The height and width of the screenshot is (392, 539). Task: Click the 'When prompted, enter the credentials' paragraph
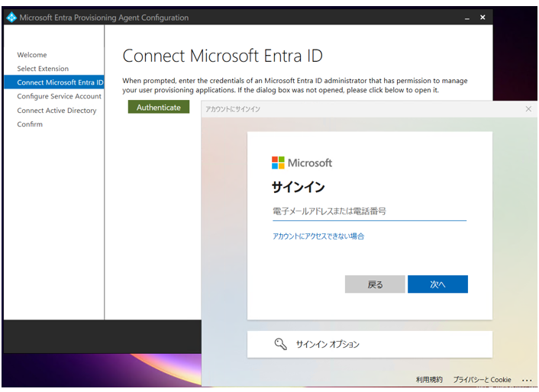pos(295,85)
